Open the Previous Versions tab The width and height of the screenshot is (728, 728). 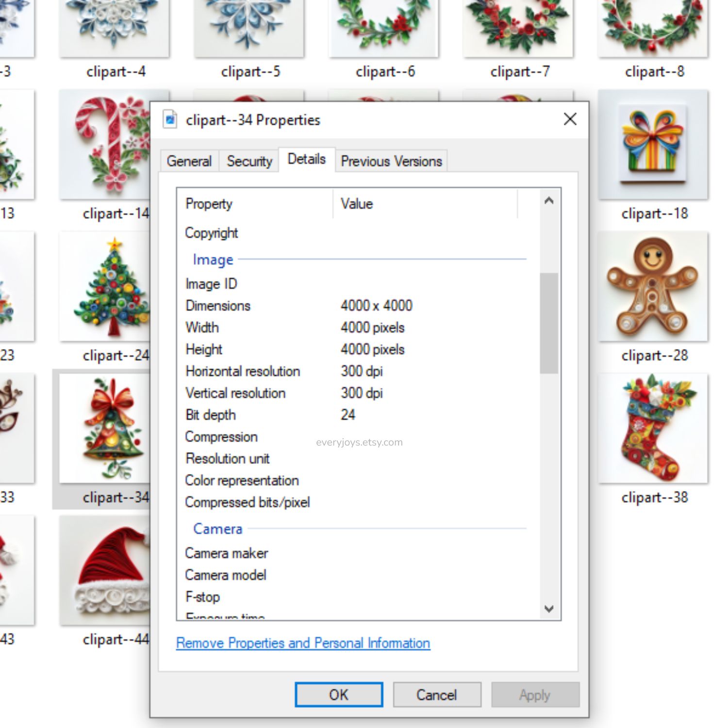[391, 161]
